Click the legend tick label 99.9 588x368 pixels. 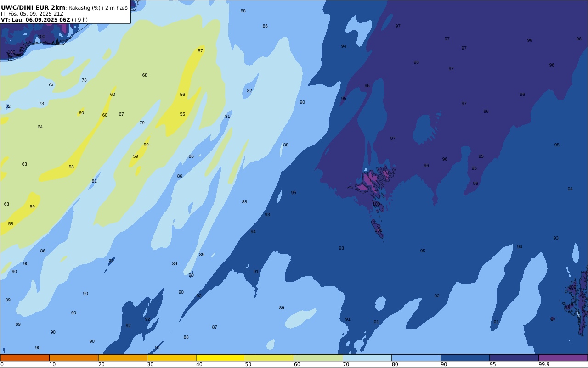pos(544,364)
